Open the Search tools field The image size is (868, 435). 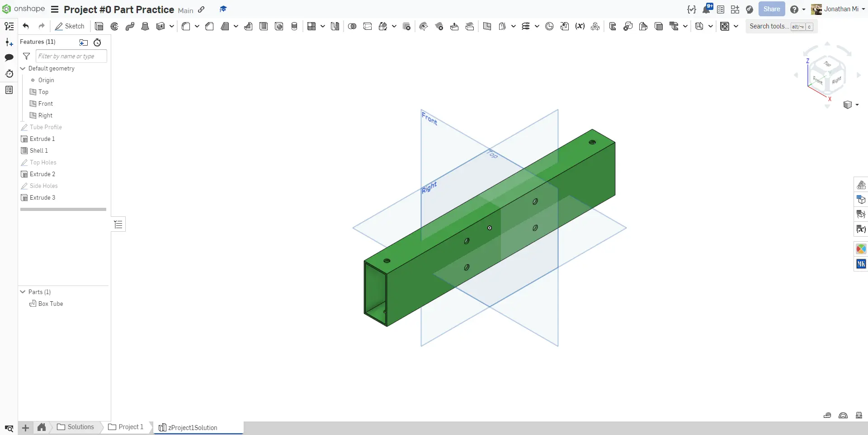781,26
